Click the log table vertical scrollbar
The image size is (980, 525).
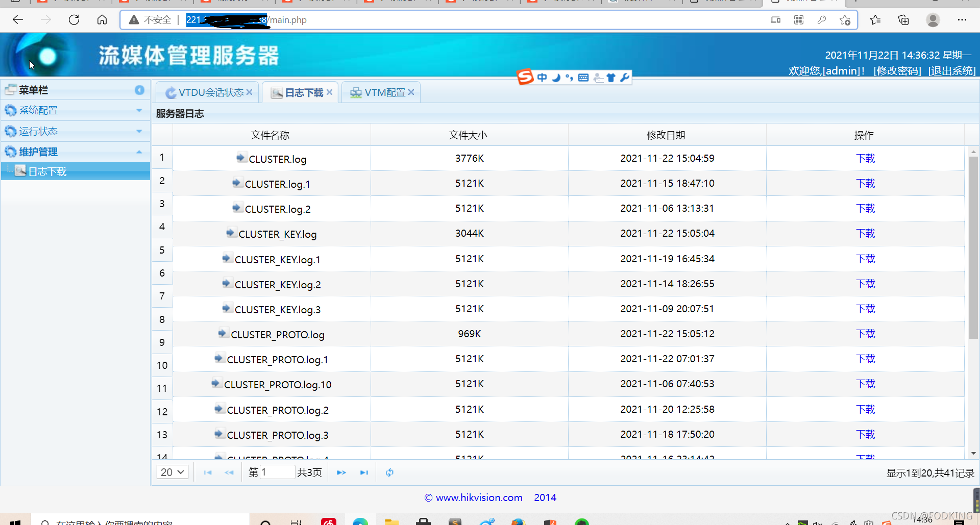click(x=973, y=247)
